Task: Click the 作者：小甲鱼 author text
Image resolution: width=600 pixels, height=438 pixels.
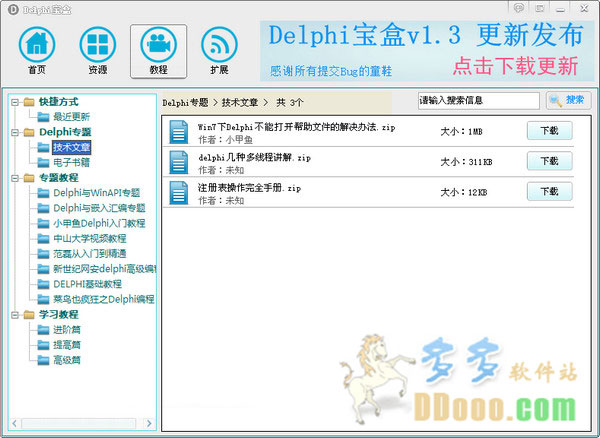Action: coord(225,140)
